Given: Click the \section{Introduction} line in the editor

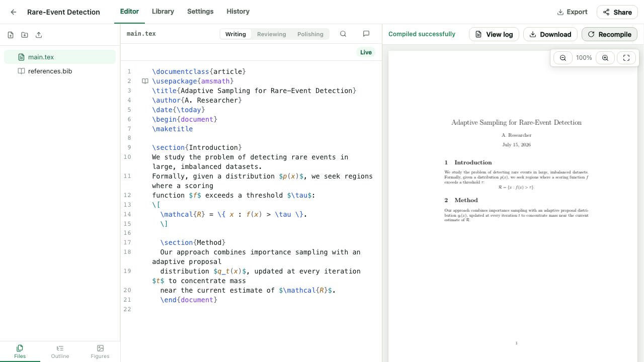Looking at the screenshot, I should 197,147.
